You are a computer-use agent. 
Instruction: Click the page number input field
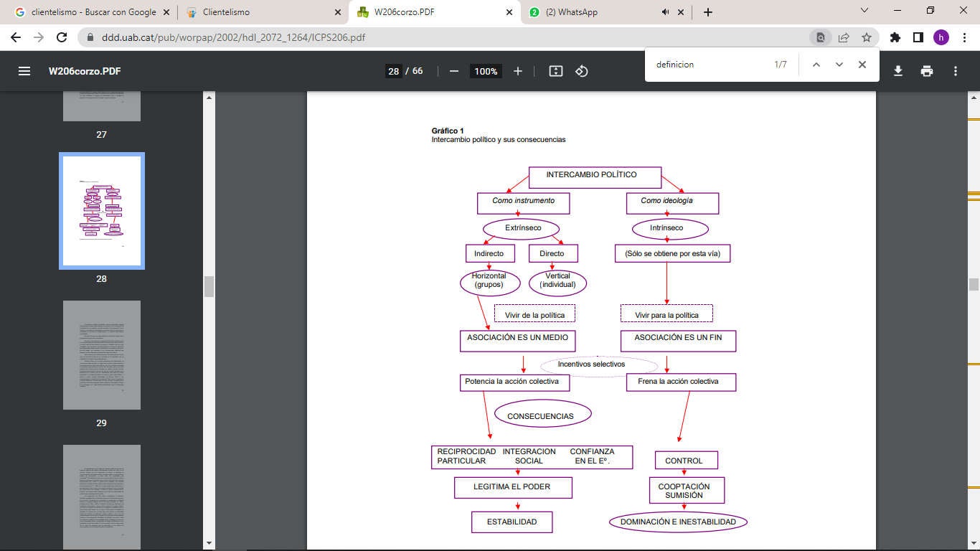pyautogui.click(x=393, y=71)
